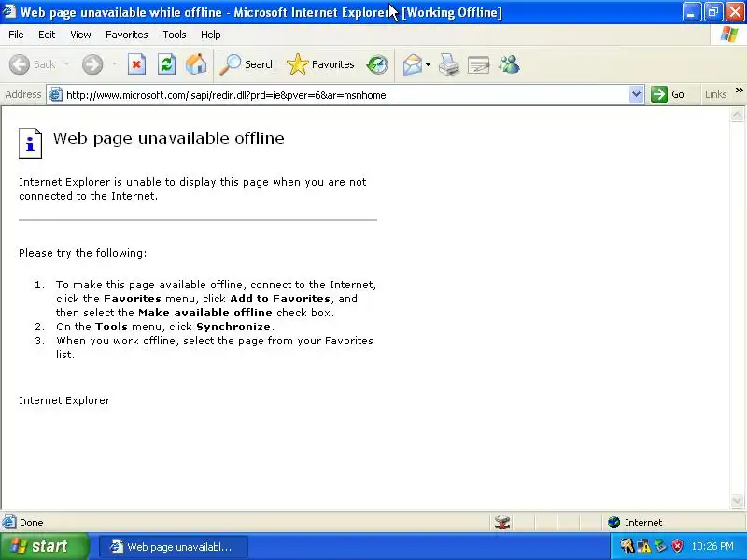The height and width of the screenshot is (560, 747).
Task: Click the offline status icon in status bar
Action: pyautogui.click(x=502, y=523)
